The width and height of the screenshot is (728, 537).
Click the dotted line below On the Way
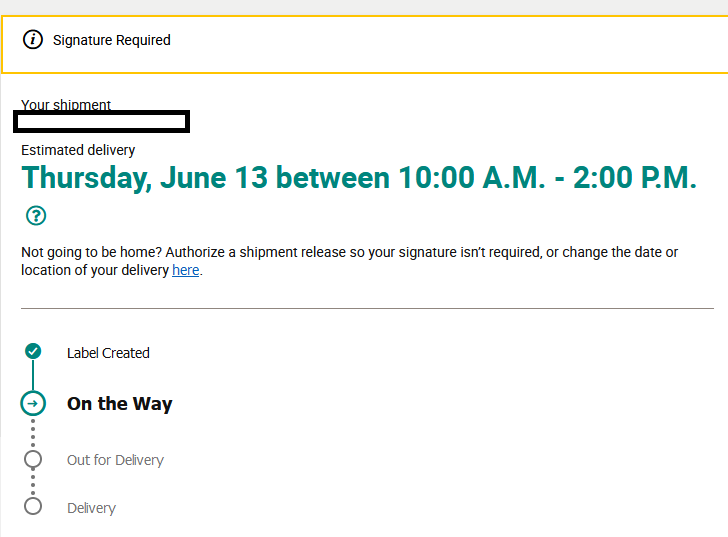point(33,432)
